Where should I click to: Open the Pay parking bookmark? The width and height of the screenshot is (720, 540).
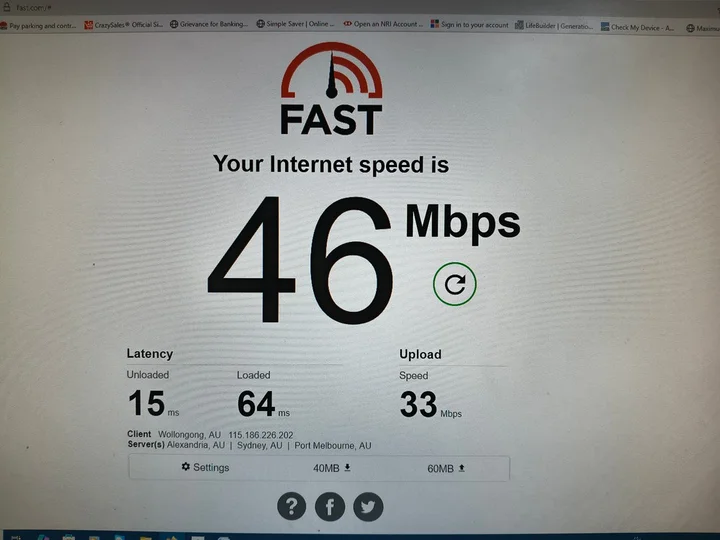tap(38, 26)
